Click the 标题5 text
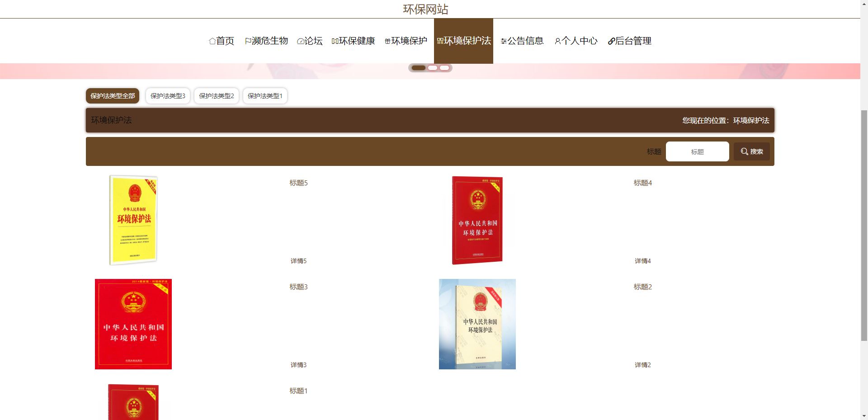 298,183
